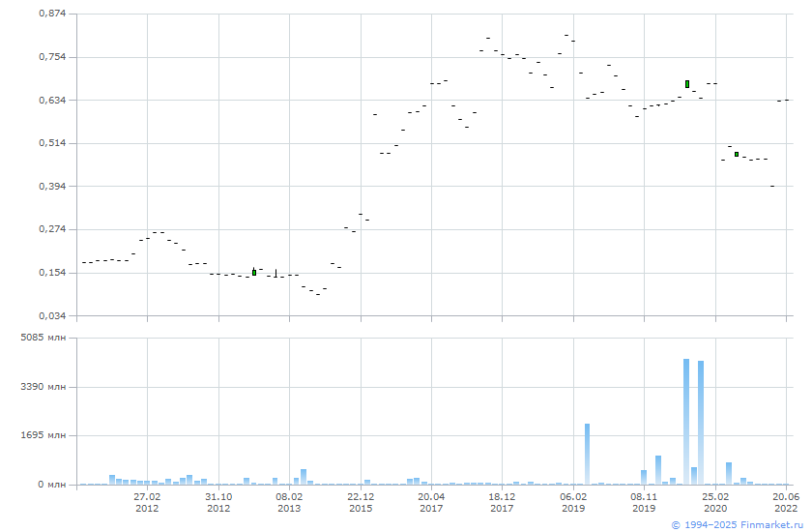
Task: Select the 0,034 price axis label
Action: click(x=52, y=315)
